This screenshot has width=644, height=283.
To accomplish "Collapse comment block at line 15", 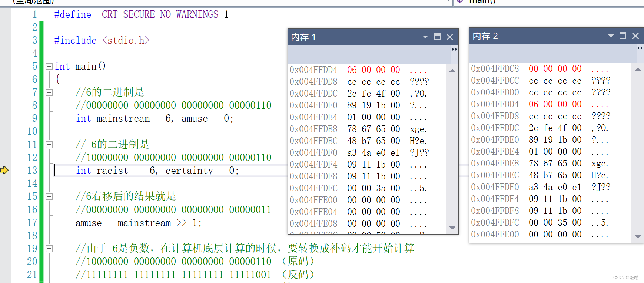I will tap(49, 196).
